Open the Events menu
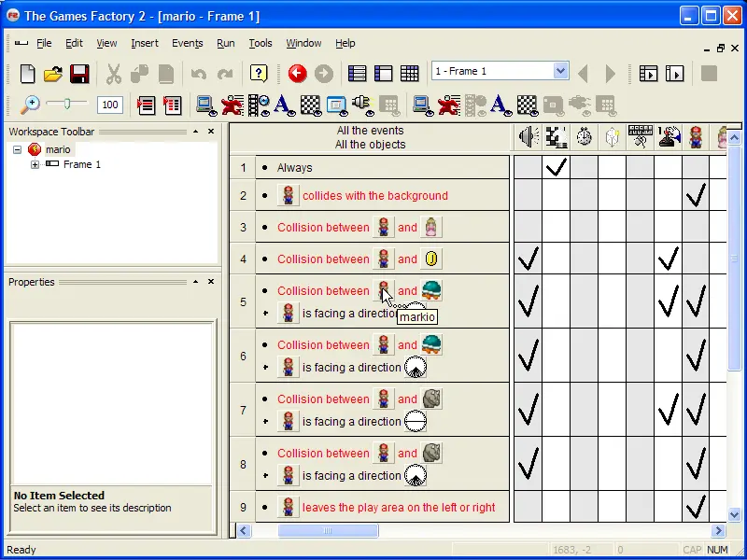This screenshot has width=747, height=560. click(188, 43)
